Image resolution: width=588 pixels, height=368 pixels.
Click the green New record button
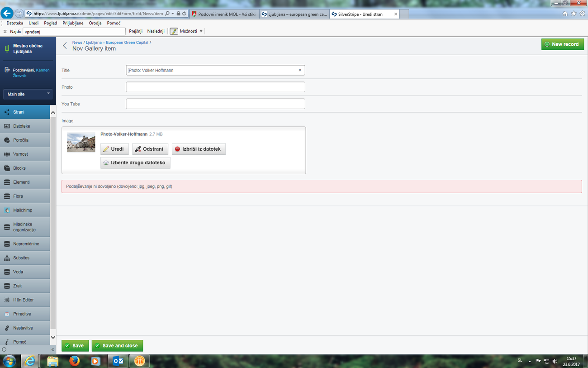[x=563, y=44]
